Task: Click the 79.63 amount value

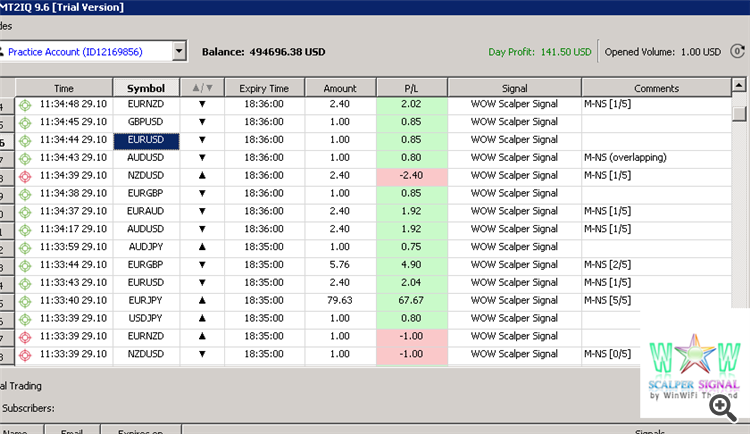Action: click(340, 300)
